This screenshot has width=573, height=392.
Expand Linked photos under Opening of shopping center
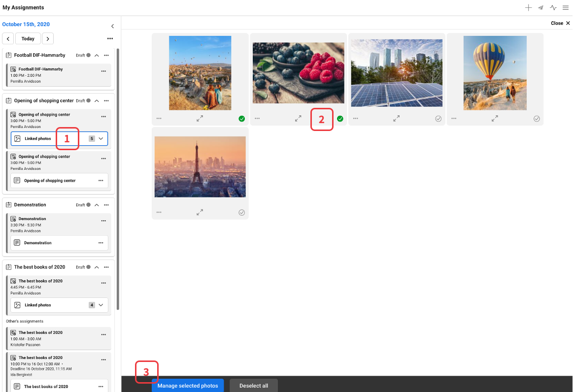101,139
